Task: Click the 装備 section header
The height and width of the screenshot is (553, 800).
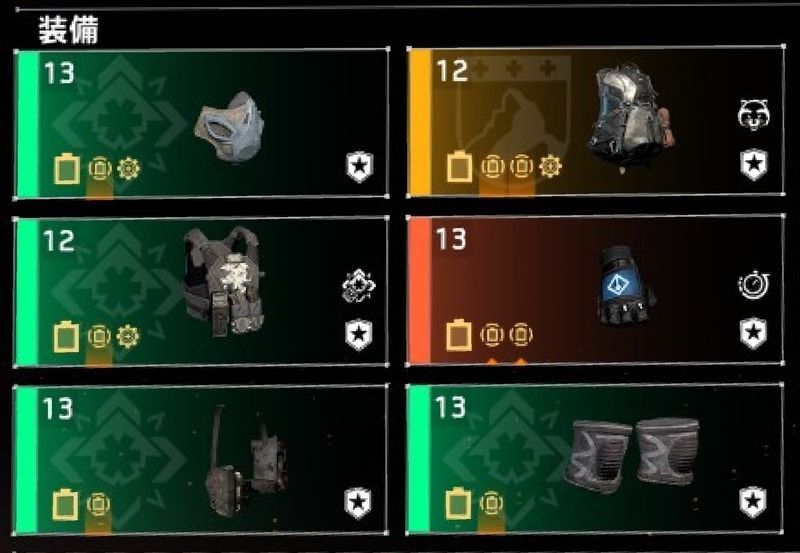Action: 68,30
